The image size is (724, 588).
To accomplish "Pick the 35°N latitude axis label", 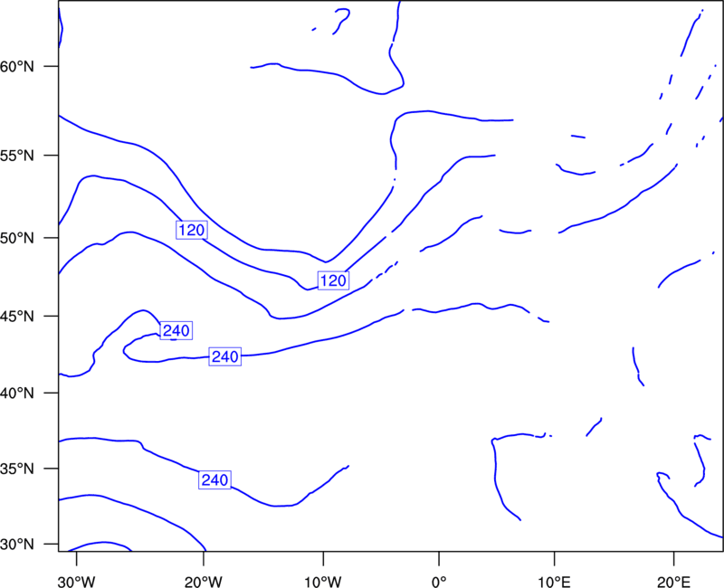I will tap(17, 469).
